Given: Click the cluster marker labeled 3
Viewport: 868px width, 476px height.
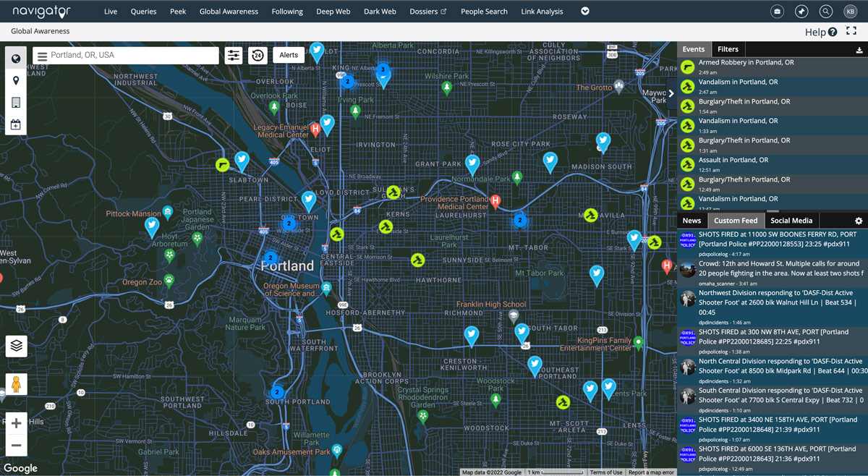Looking at the screenshot, I should click(x=383, y=70).
